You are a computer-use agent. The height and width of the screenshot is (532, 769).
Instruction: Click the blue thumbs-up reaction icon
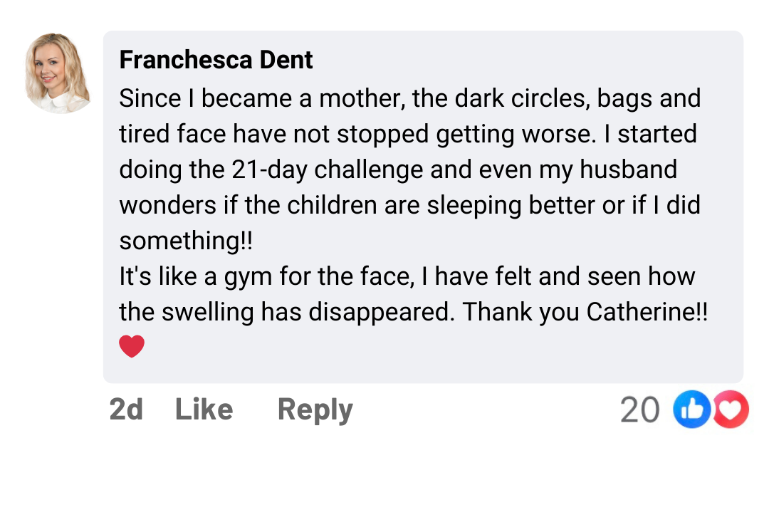point(692,410)
